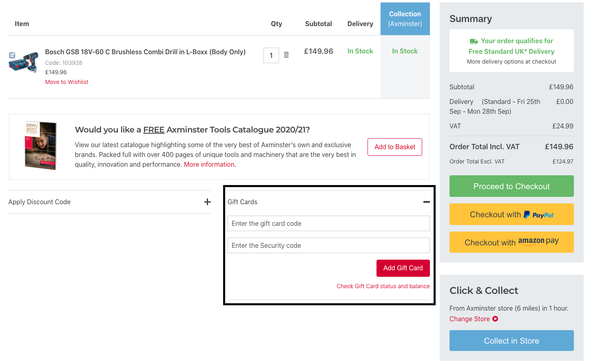Screen dimensions: 589x364
Task: Choose Checkout with Amazon Pay
Action: [511, 242]
